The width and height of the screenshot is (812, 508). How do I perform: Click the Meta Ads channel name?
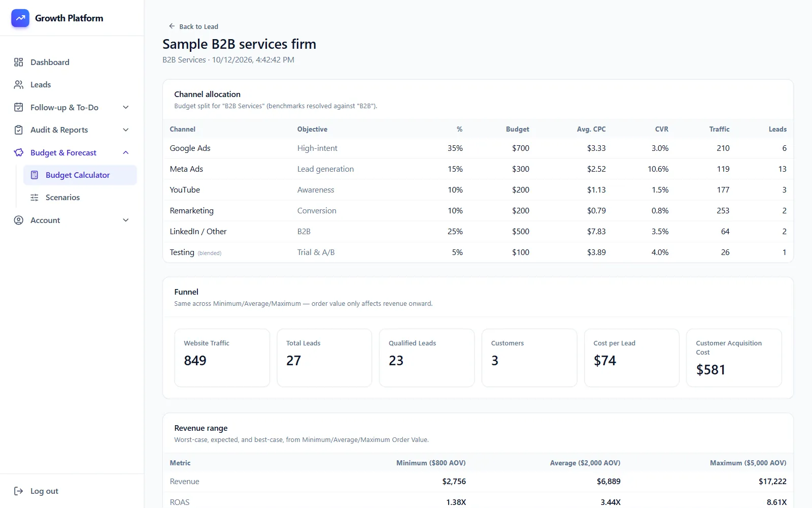coord(186,169)
